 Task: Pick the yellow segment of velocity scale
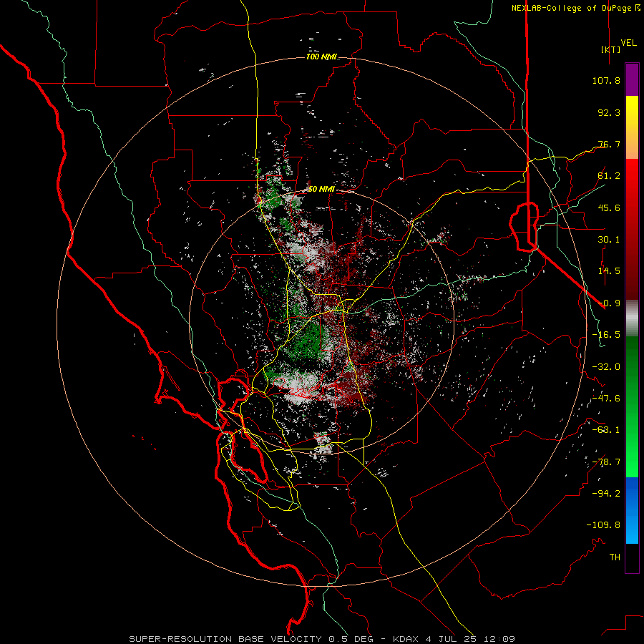coord(632,127)
